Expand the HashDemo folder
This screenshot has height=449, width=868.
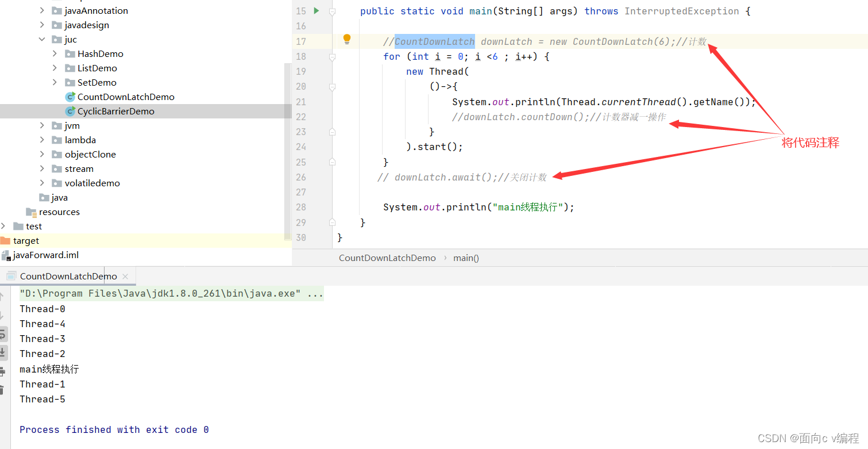click(x=55, y=53)
